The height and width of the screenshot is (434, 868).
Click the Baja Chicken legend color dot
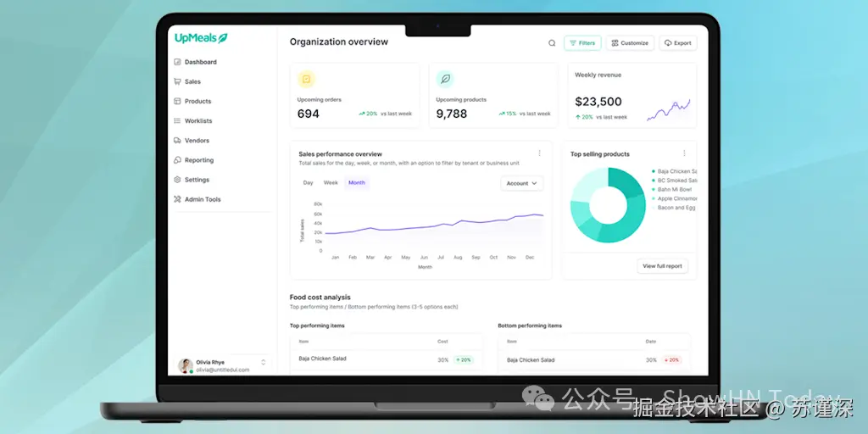[x=654, y=171]
